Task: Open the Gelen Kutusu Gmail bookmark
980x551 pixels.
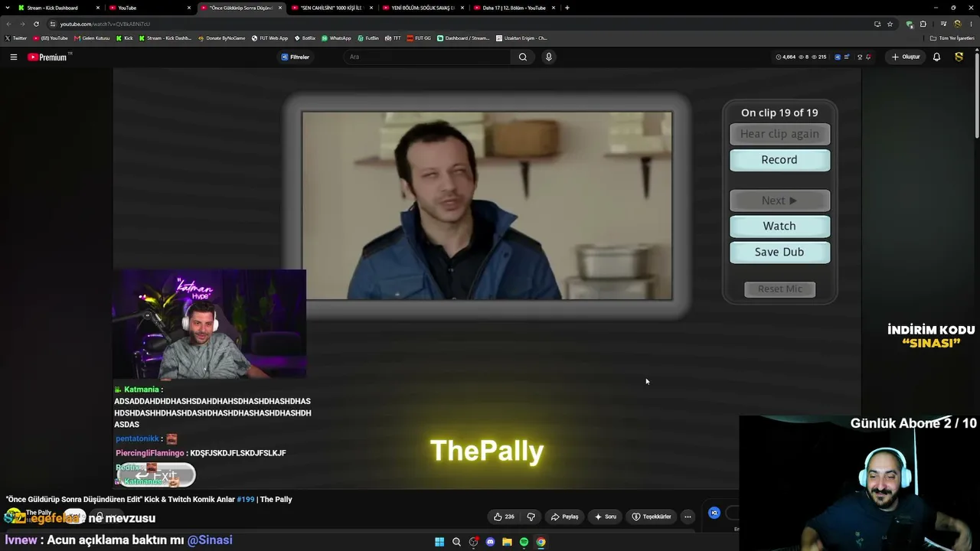Action: coord(92,37)
